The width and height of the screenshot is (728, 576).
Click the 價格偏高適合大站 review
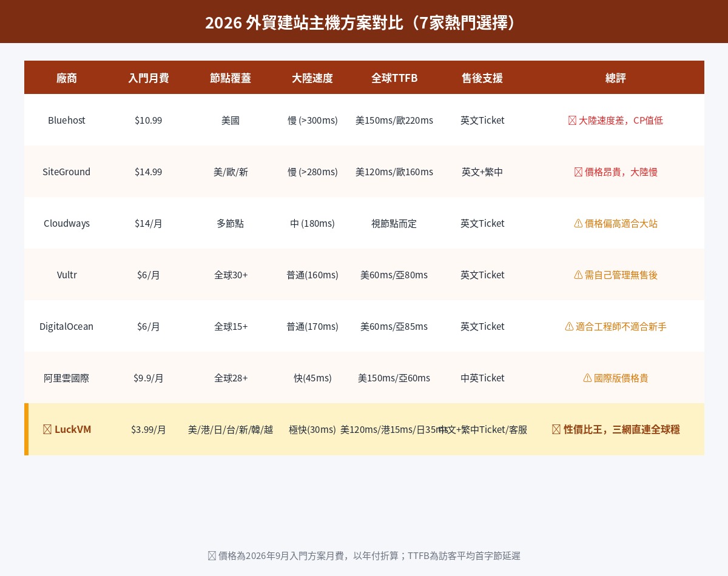click(616, 223)
